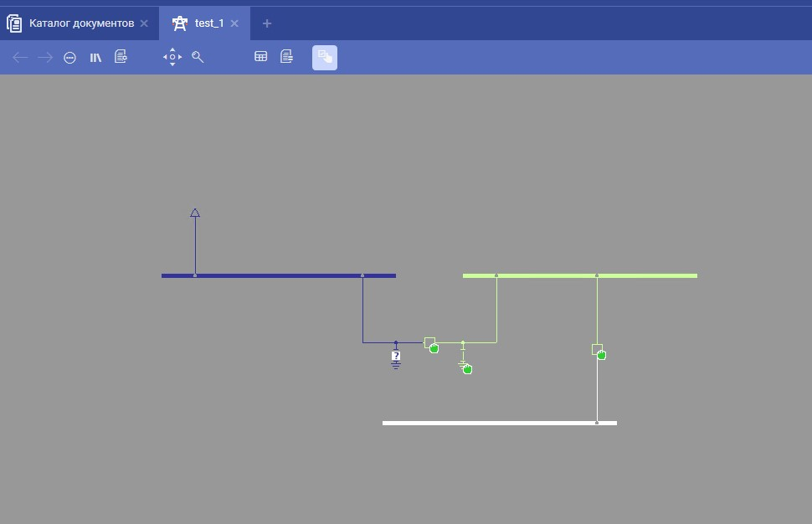
Task: Select the test_1 tab
Action: point(208,23)
